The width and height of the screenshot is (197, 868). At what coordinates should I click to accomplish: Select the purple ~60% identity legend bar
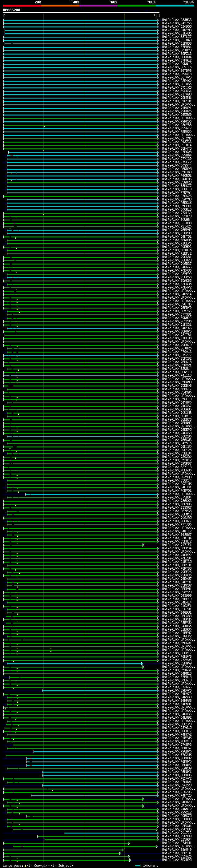click(x=98, y=6)
